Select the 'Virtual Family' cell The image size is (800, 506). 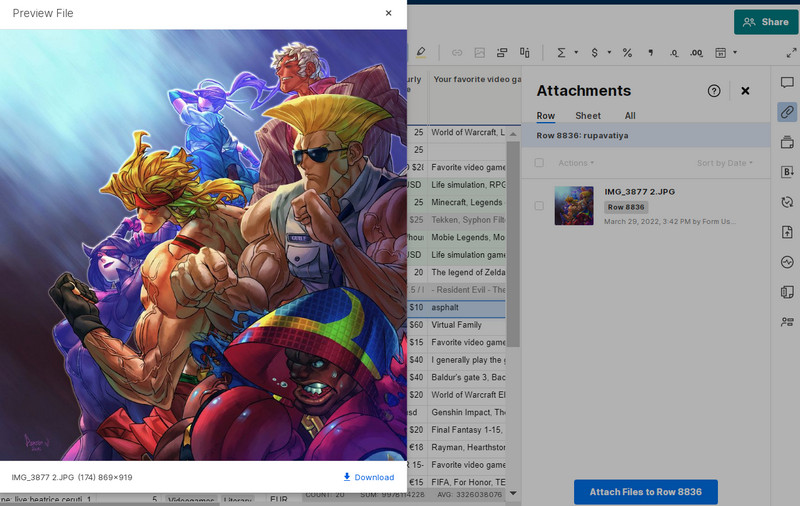(467, 325)
